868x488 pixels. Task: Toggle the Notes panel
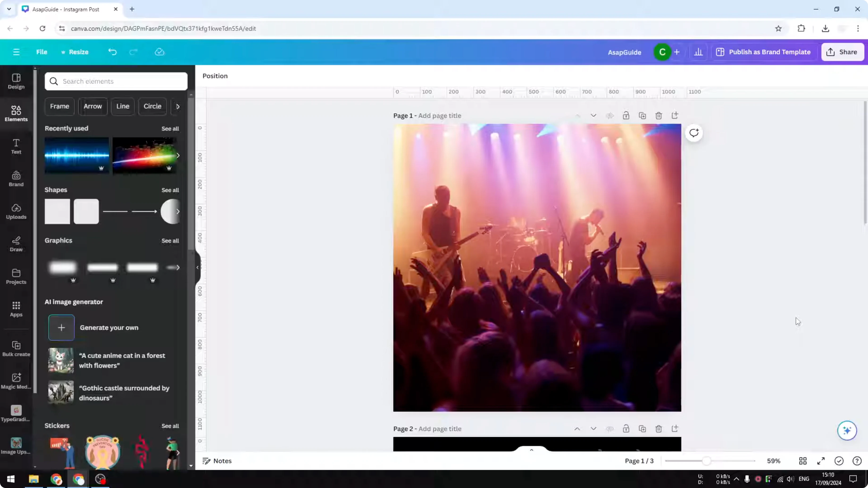point(217,461)
